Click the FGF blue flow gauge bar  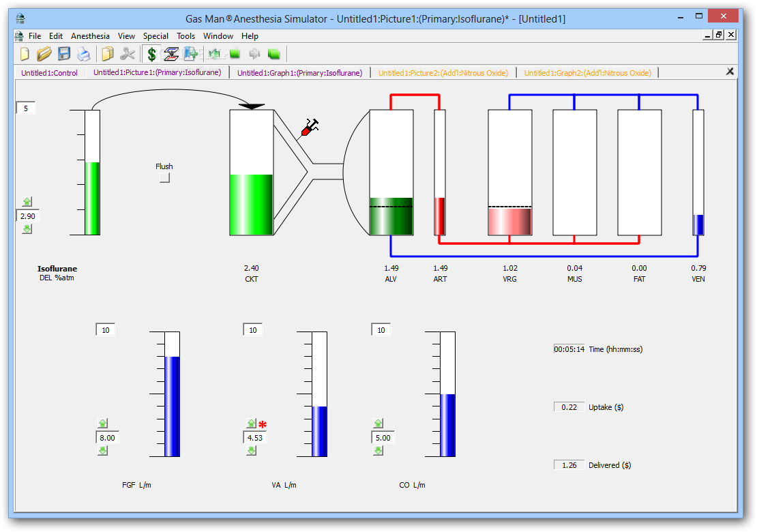[x=172, y=394]
